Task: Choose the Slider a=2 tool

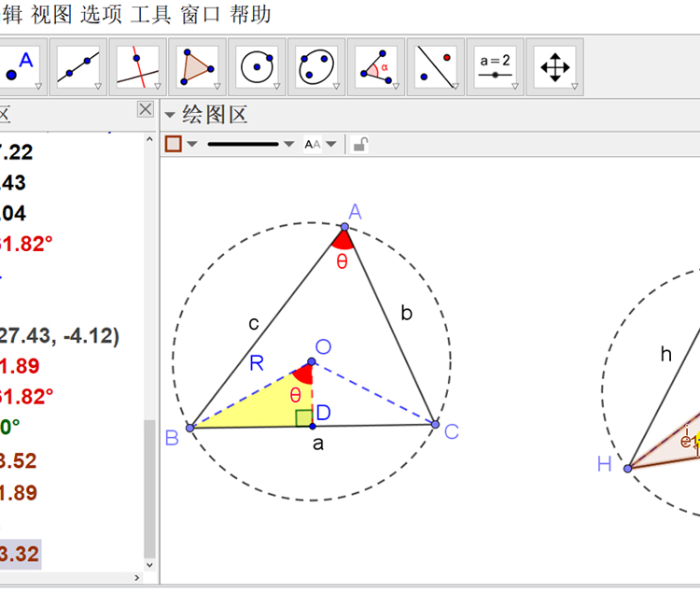Action: [495, 66]
